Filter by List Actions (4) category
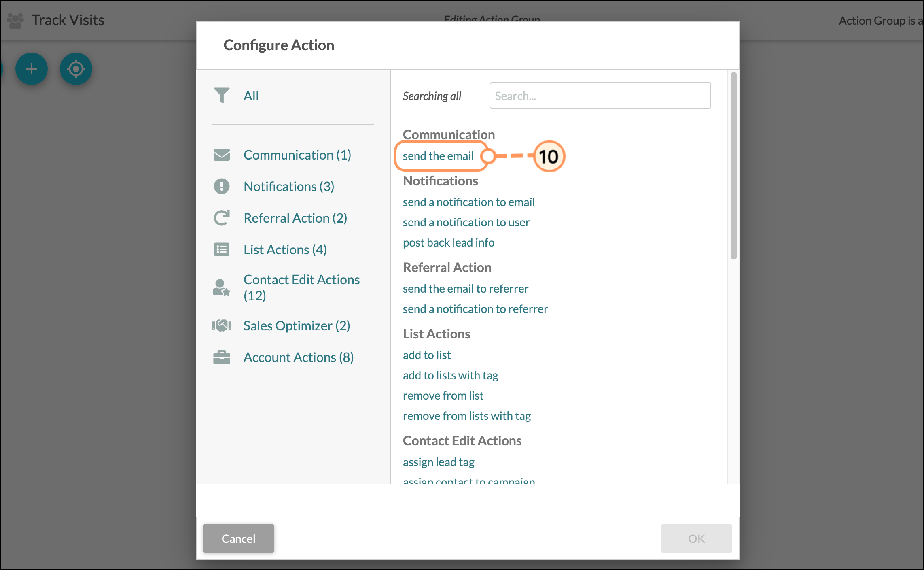 click(x=285, y=249)
